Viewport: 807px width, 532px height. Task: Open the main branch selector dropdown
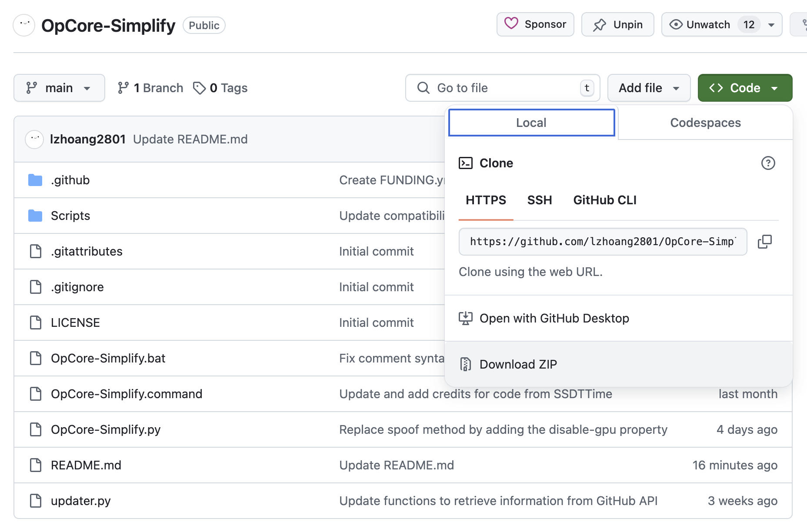[59, 88]
